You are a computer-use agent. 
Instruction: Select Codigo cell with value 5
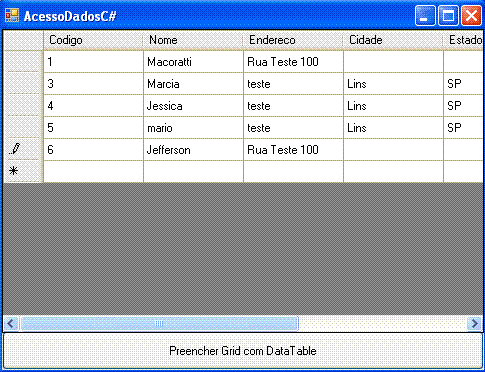[x=93, y=127]
